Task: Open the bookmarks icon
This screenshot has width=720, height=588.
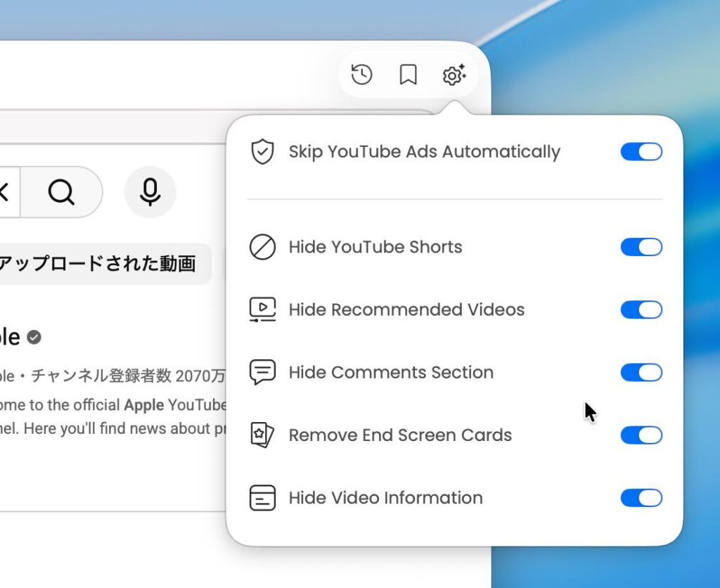Action: (x=408, y=75)
